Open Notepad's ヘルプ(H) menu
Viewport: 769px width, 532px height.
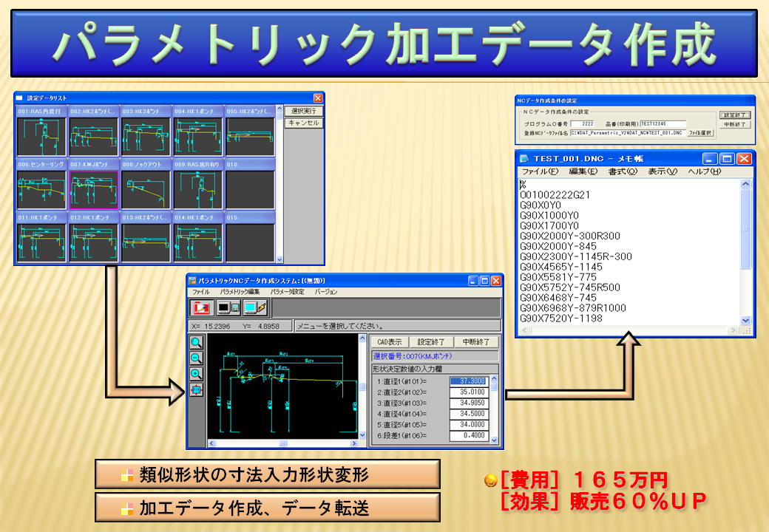click(x=704, y=171)
